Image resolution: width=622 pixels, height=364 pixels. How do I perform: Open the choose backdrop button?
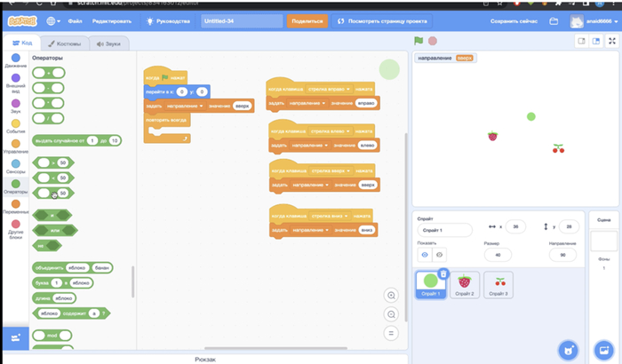[603, 348]
